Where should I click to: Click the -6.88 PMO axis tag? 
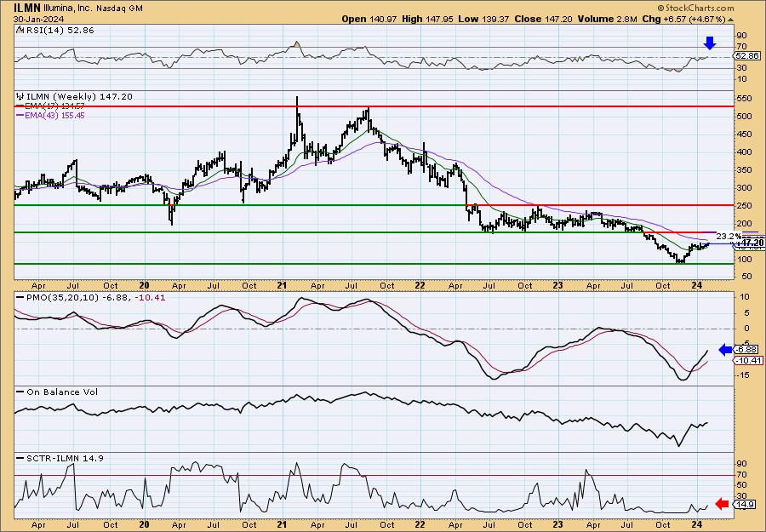746,350
